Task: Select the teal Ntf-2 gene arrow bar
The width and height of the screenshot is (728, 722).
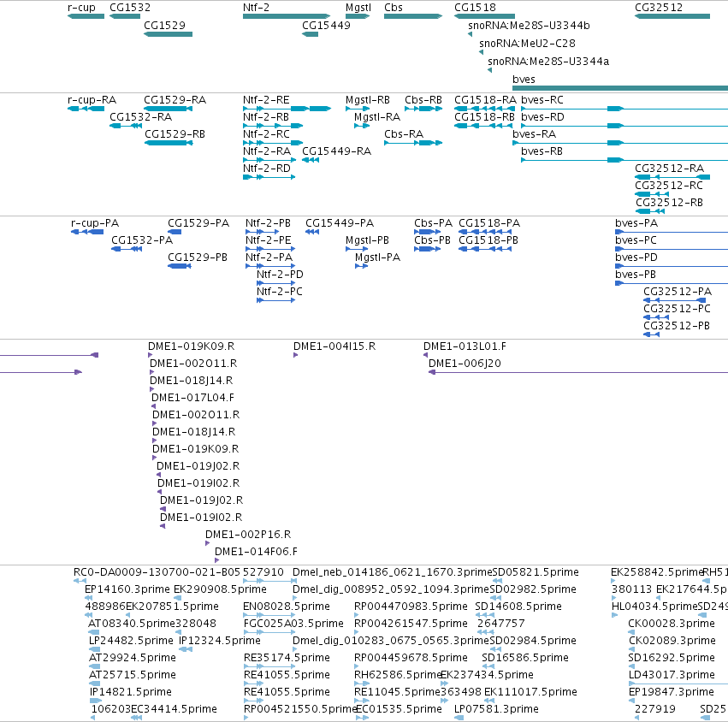Action: [x=287, y=16]
